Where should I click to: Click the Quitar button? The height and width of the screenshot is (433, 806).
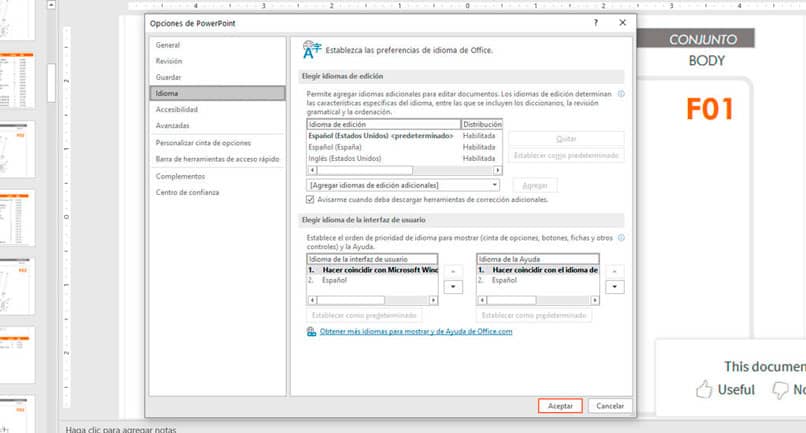pos(566,139)
